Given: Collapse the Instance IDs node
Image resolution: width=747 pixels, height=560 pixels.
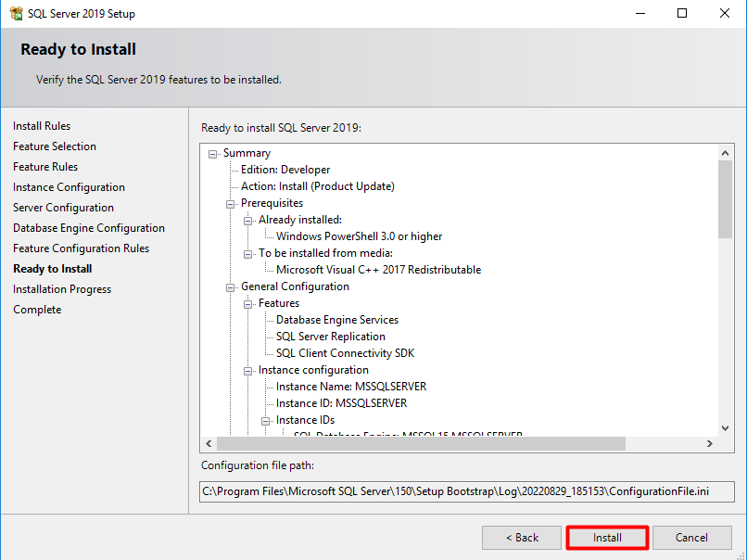Looking at the screenshot, I should (265, 421).
